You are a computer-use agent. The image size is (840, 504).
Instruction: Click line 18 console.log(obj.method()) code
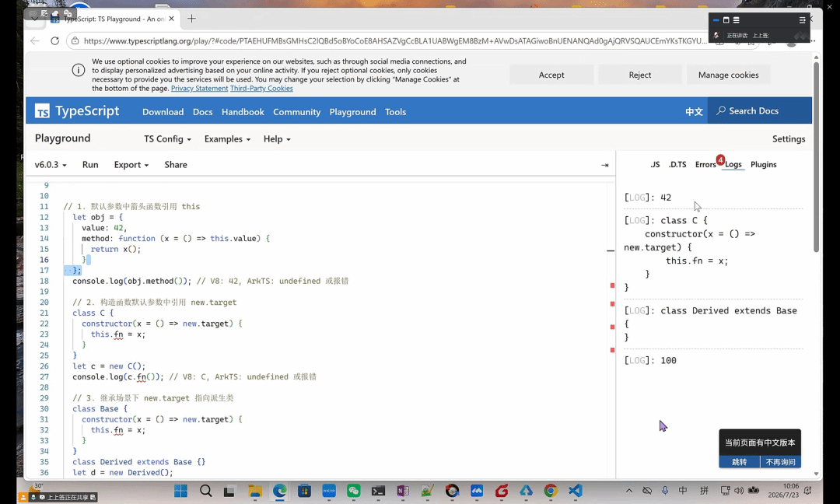(131, 281)
